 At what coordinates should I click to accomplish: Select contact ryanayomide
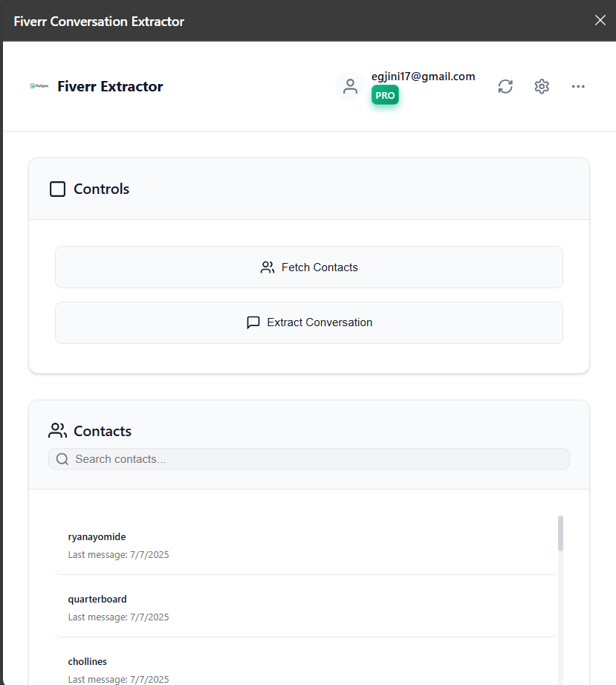coord(306,545)
